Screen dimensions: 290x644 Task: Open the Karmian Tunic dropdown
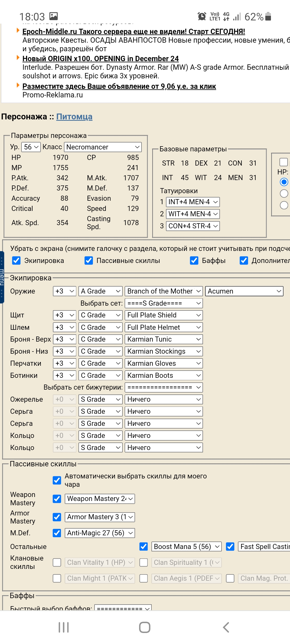click(x=164, y=339)
